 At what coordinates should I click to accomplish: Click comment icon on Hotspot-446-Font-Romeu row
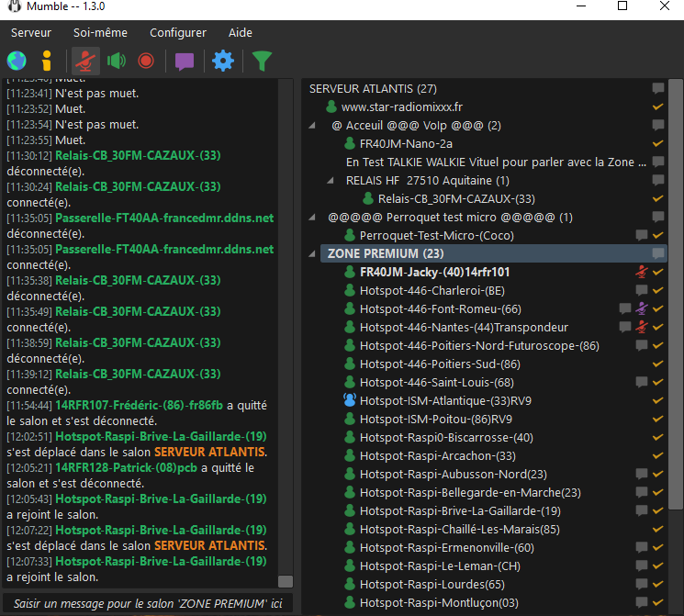[624, 308]
